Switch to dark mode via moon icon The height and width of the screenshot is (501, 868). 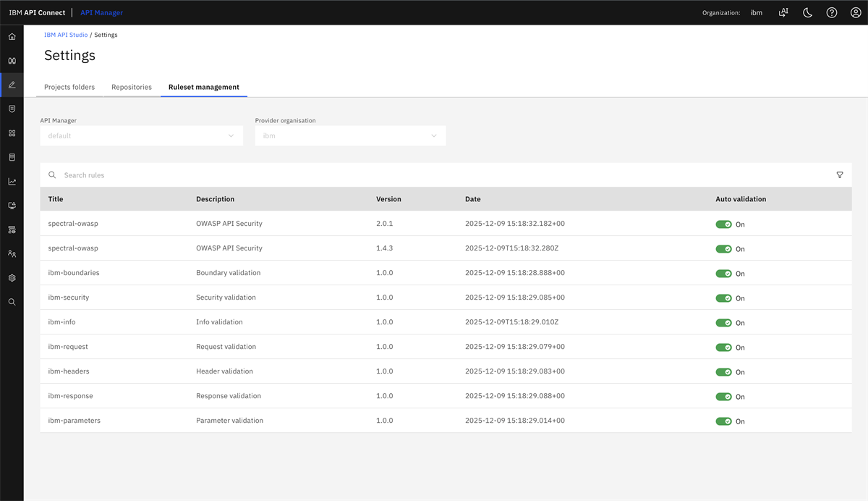tap(808, 12)
